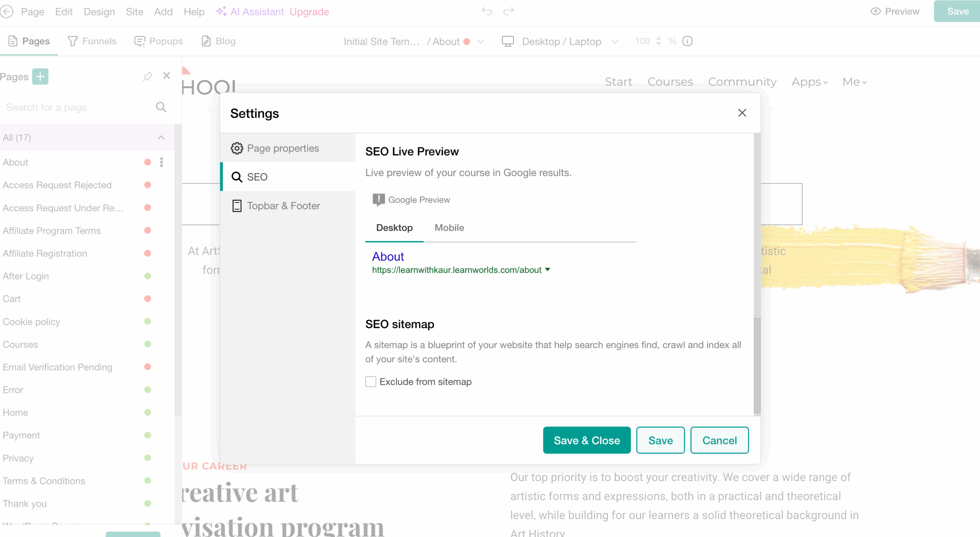Open the Pages panel icon

[x=13, y=41]
